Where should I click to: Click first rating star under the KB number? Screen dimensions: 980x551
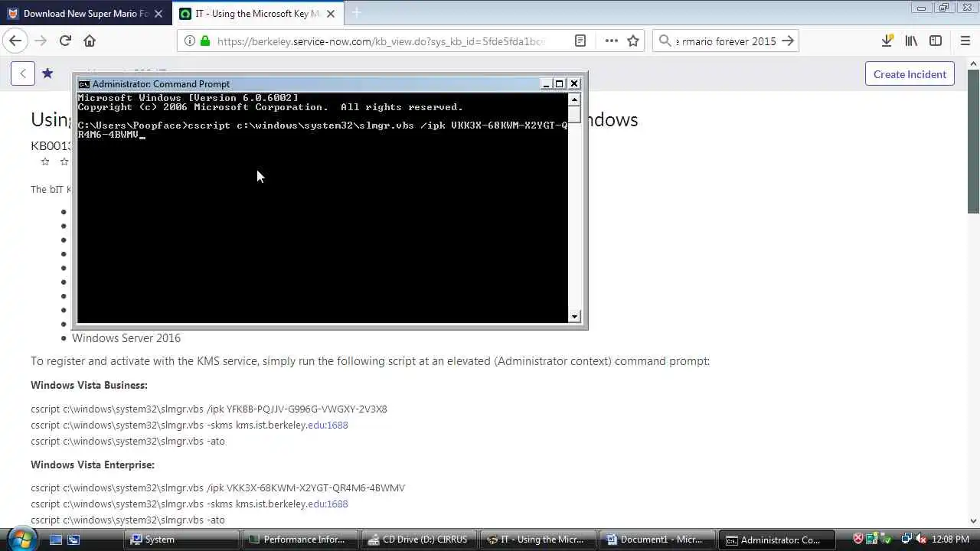45,161
